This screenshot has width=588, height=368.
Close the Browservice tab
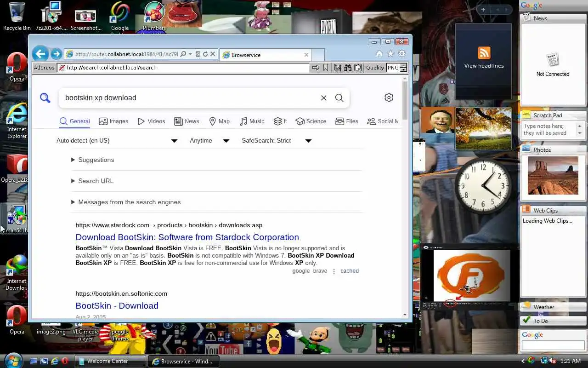(306, 55)
